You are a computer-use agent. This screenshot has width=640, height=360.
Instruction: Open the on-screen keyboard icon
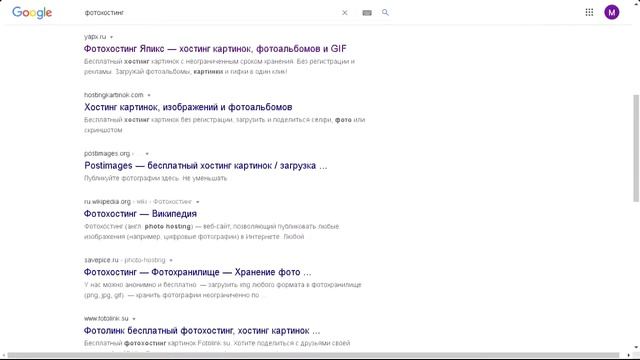367,13
